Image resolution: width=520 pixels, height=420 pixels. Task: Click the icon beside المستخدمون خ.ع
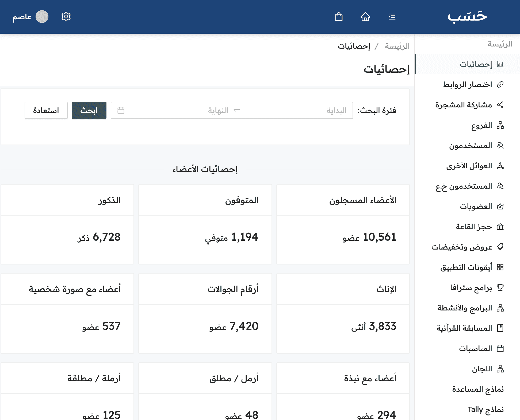coord(500,186)
